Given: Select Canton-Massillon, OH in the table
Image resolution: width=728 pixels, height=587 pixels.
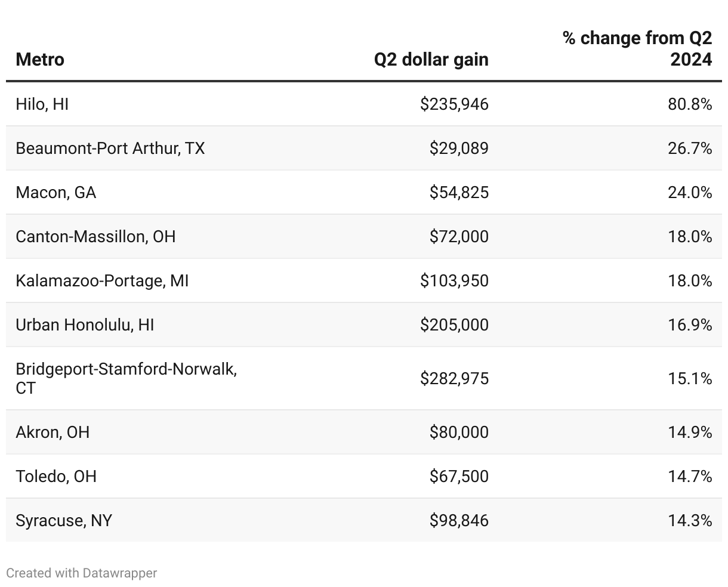Looking at the screenshot, I should click(x=95, y=237).
